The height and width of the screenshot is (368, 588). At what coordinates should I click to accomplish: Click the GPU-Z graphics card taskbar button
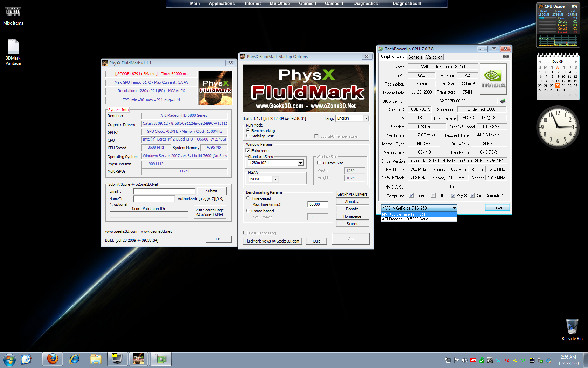pyautogui.click(x=161, y=359)
